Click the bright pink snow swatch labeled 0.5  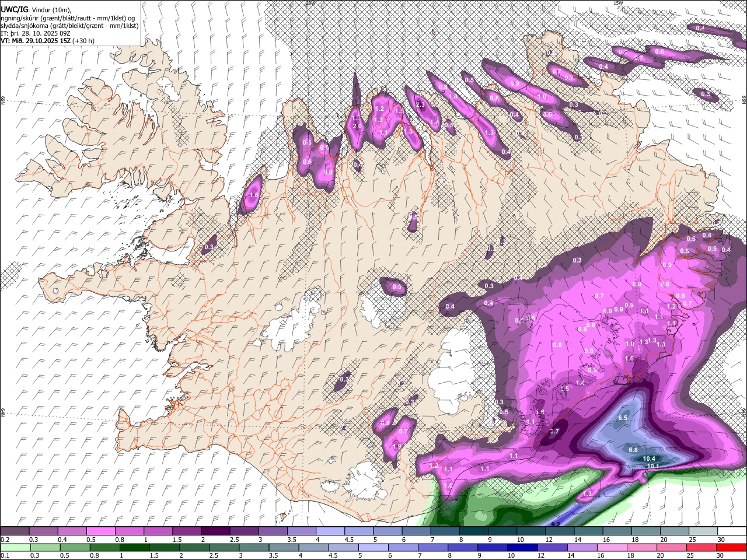(x=100, y=531)
